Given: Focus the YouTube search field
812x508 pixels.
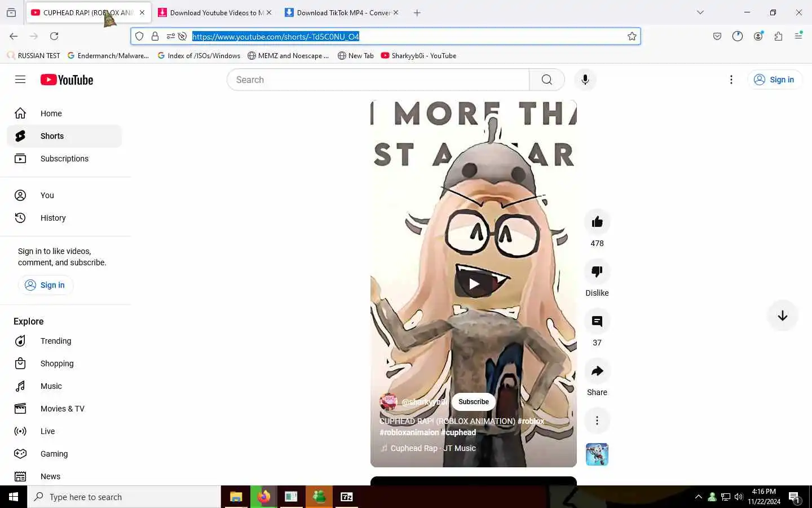Looking at the screenshot, I should [378, 80].
